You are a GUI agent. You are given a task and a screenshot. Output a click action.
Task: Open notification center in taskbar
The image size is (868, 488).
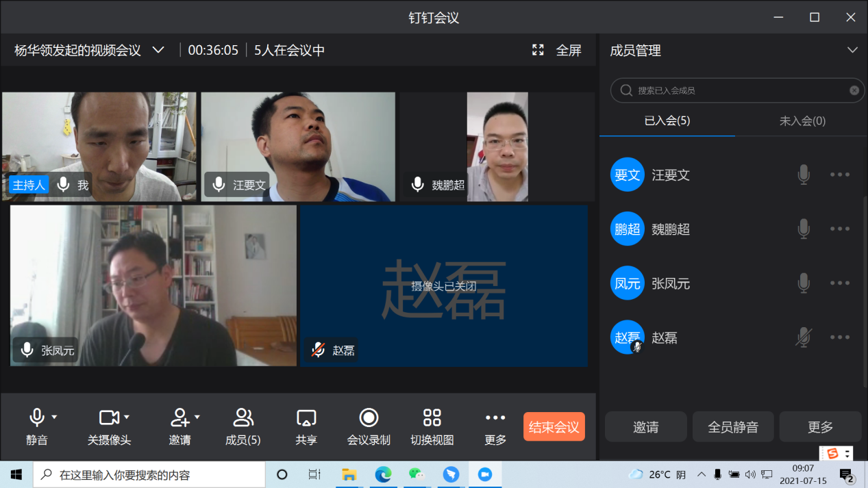click(846, 474)
